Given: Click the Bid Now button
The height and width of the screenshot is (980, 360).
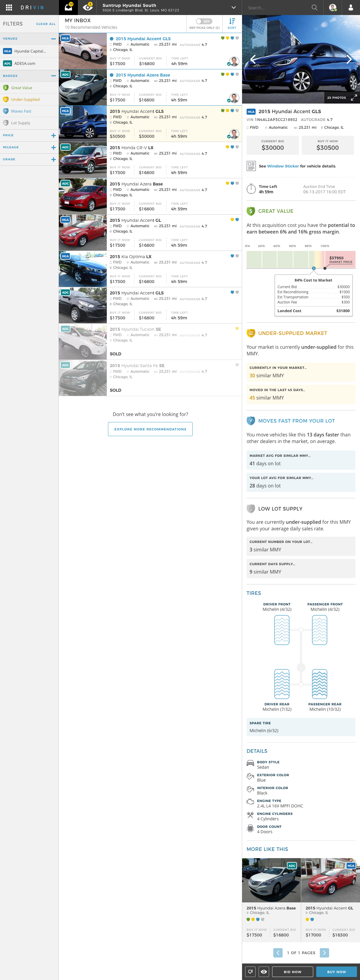Looking at the screenshot, I should [x=292, y=972].
